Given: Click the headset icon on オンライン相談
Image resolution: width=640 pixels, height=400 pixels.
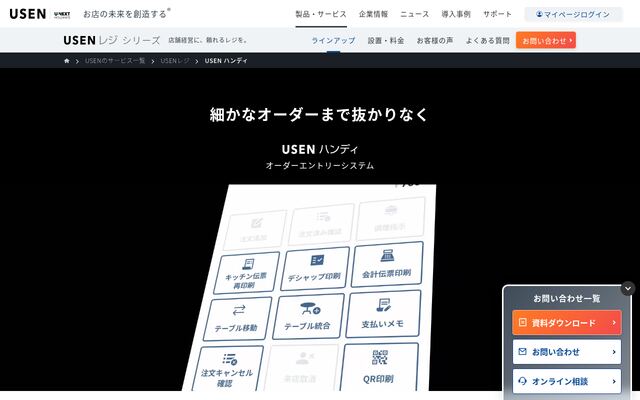Looking at the screenshot, I should 522,381.
